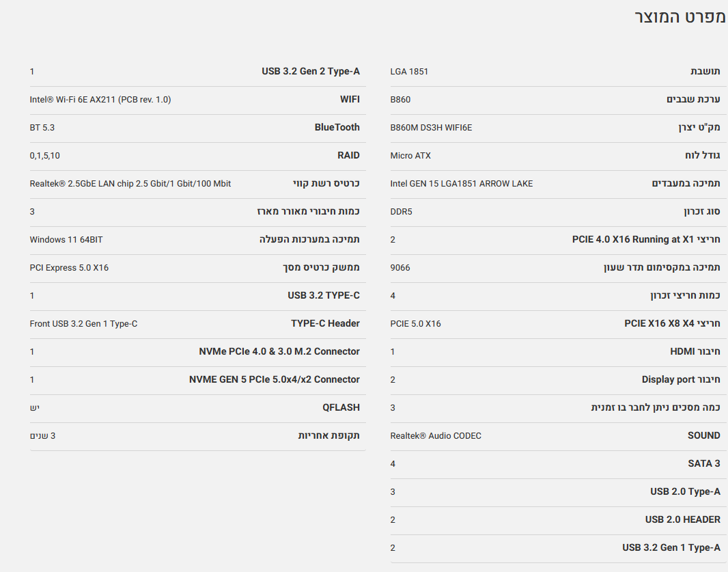Click the Windows 11 64BIT value
Image resolution: width=728 pixels, height=572 pixels.
click(x=66, y=240)
